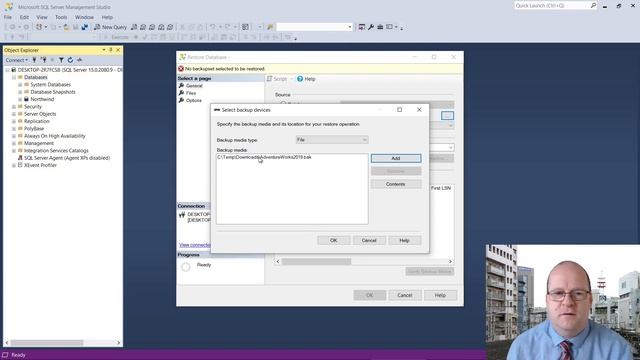This screenshot has width=640, height=360.
Task: Click the New Query toolbar button
Action: click(x=111, y=27)
